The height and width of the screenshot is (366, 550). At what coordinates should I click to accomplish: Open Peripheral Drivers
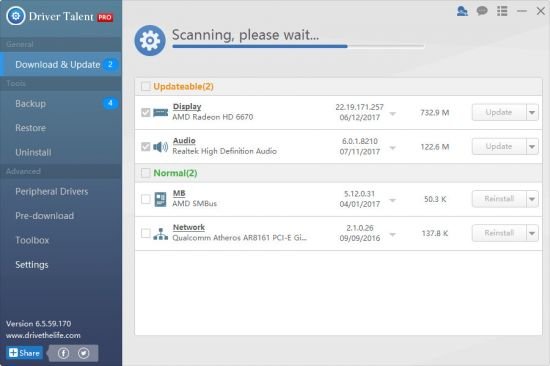pyautogui.click(x=61, y=192)
